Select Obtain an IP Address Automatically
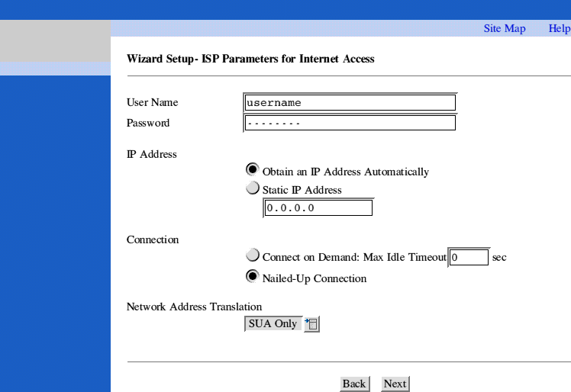571x392 pixels. (x=253, y=170)
